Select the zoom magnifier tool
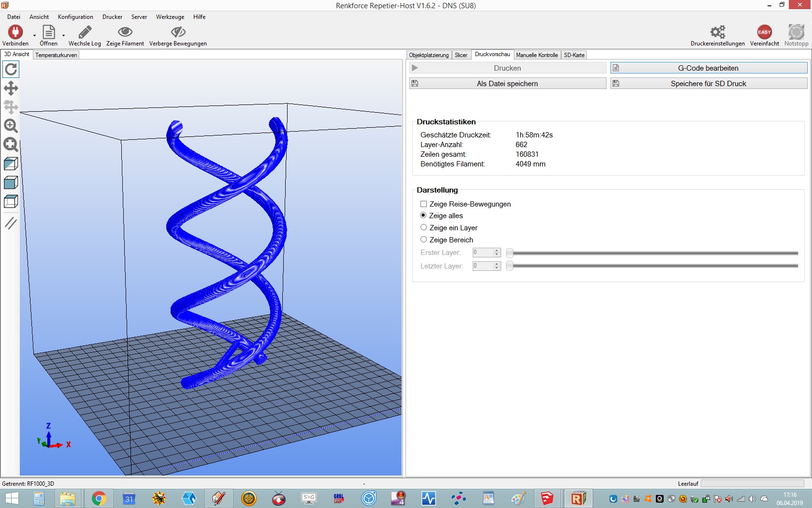The width and height of the screenshot is (812, 508). 11,126
